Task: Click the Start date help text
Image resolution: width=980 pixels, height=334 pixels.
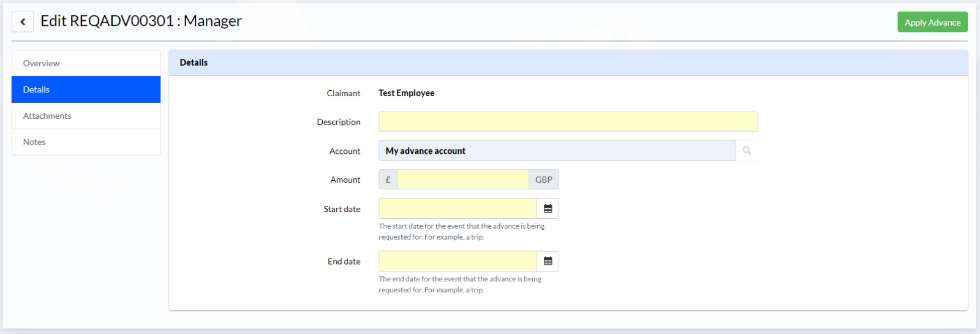Action: coord(461,232)
